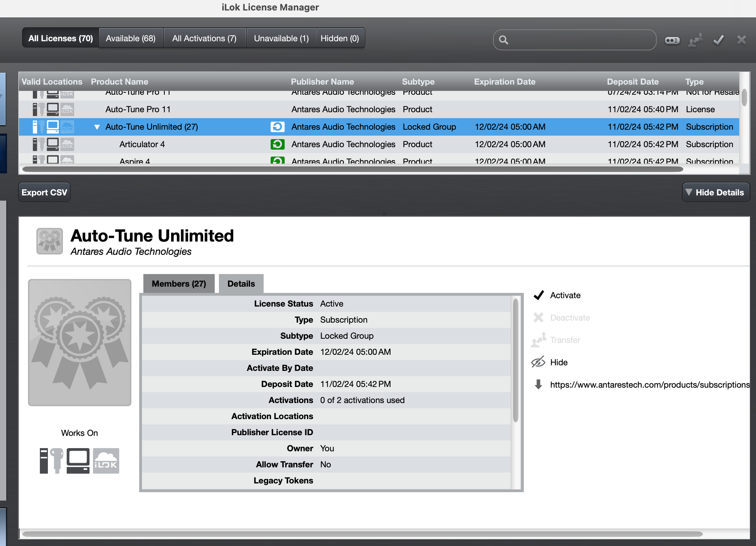This screenshot has width=756, height=546.
Task: Click the green renewal icon next to Articulator 4
Action: pos(277,144)
